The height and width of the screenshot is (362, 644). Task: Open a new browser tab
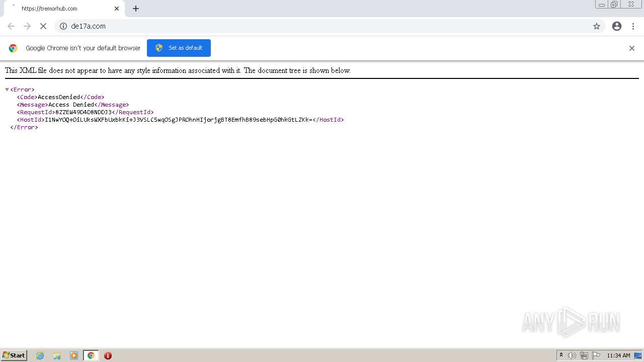coord(135,9)
